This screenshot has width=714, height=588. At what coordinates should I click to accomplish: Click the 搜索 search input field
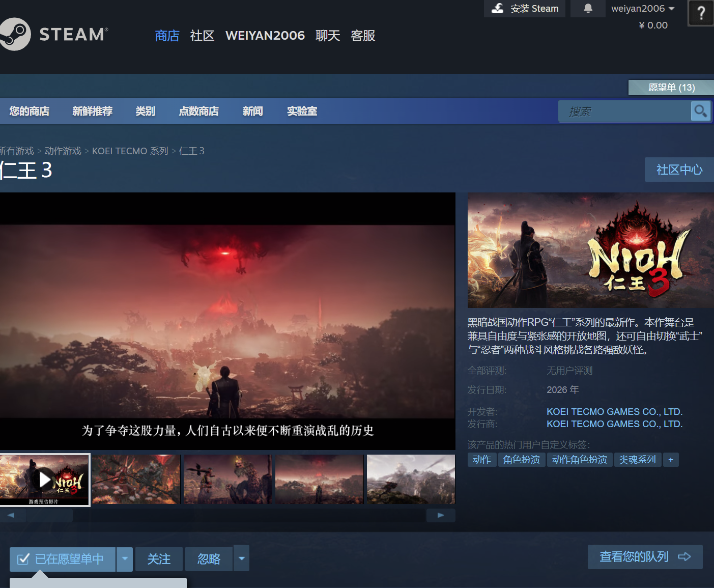coord(624,111)
